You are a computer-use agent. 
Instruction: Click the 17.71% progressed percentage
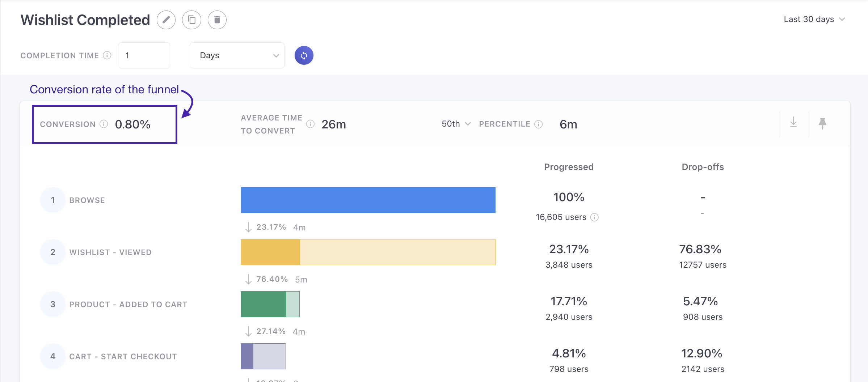click(569, 301)
